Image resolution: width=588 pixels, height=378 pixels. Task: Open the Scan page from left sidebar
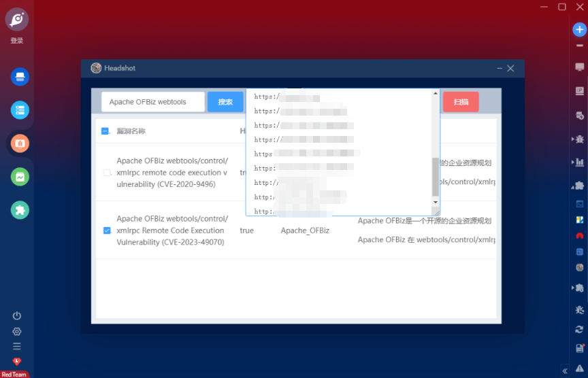[20, 77]
